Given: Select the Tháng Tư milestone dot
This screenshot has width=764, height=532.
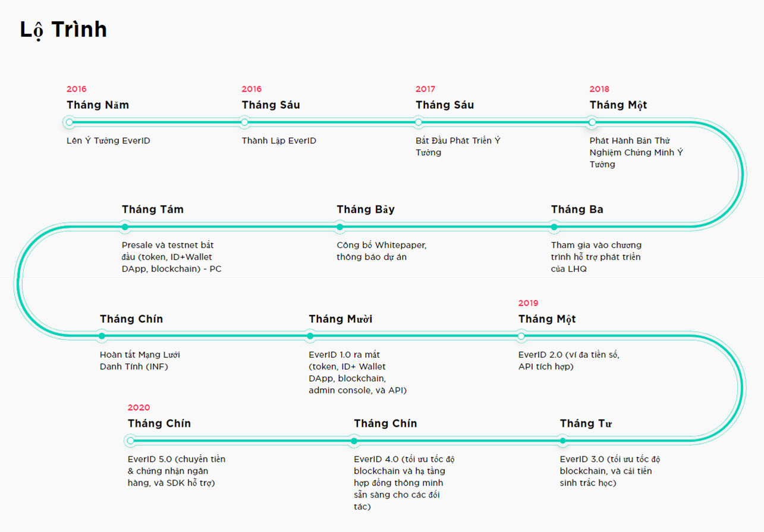Looking at the screenshot, I should click(562, 441).
